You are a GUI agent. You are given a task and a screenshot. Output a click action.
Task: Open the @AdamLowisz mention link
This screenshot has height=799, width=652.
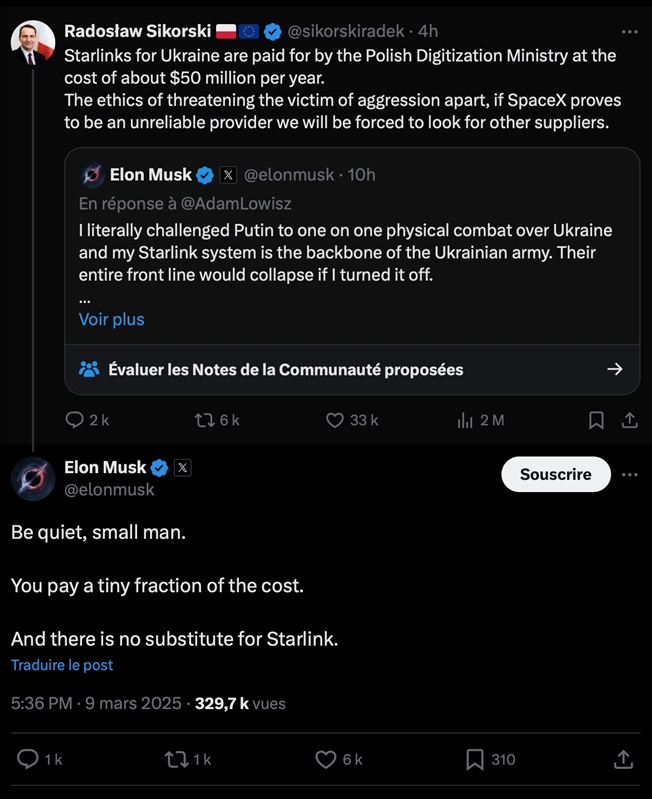pyautogui.click(x=240, y=203)
